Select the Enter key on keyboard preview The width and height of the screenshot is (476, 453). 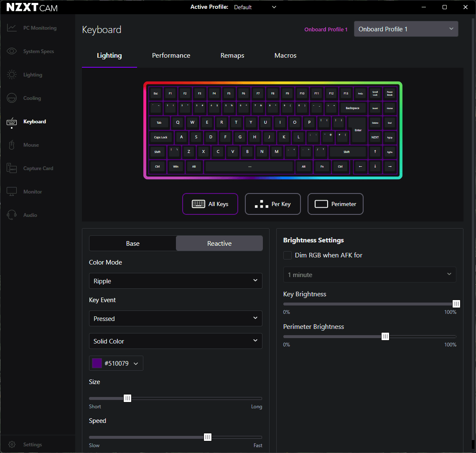click(358, 130)
